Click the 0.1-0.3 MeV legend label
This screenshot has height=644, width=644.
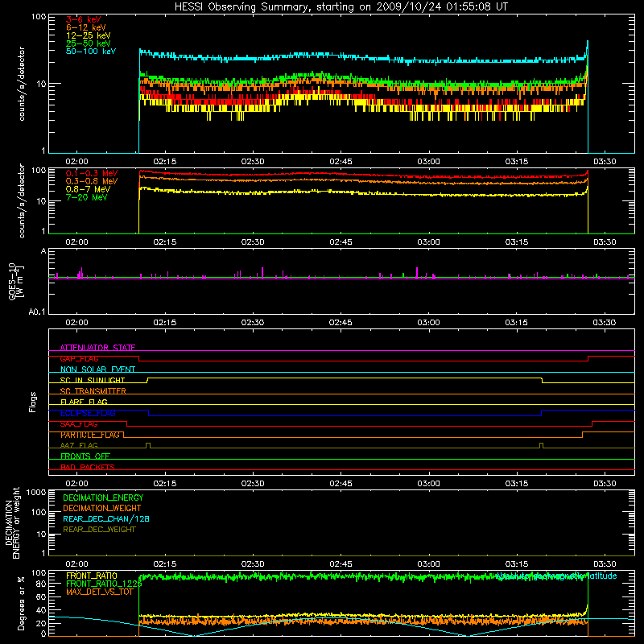tap(92, 173)
